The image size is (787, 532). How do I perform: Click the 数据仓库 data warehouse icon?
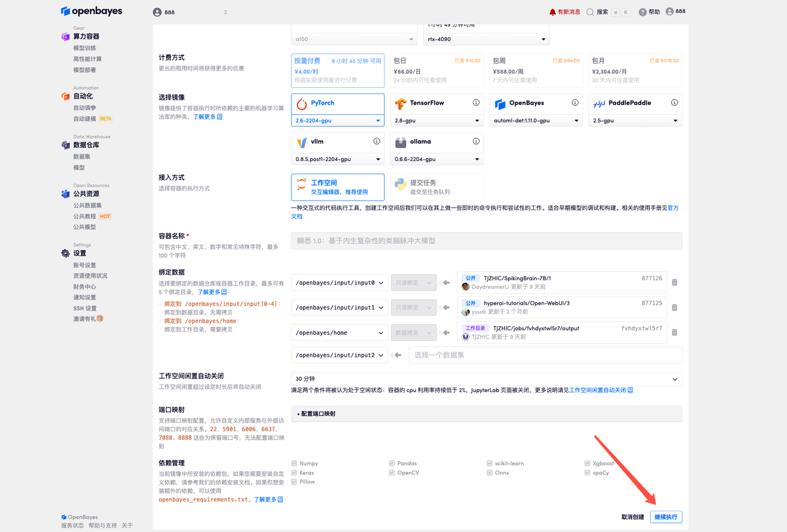[65, 145]
